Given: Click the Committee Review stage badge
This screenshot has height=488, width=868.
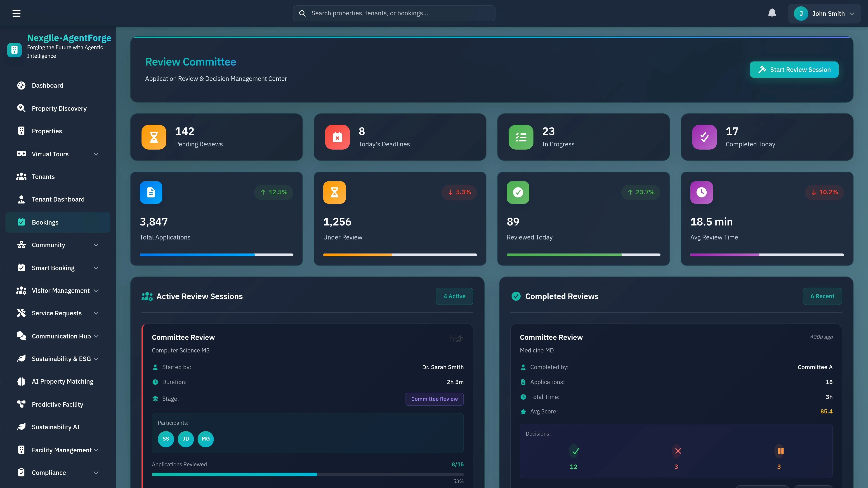Looking at the screenshot, I should click(x=434, y=399).
